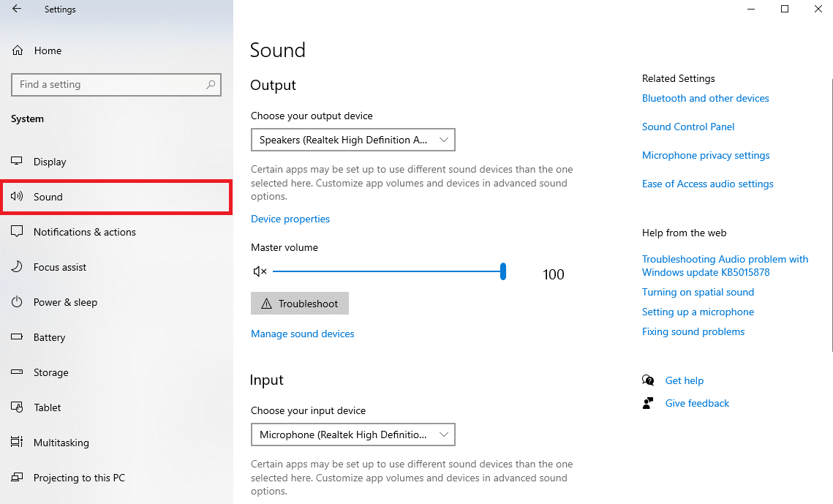Open the Sound Control Panel
Viewport: 833px width, 504px height.
tap(687, 126)
